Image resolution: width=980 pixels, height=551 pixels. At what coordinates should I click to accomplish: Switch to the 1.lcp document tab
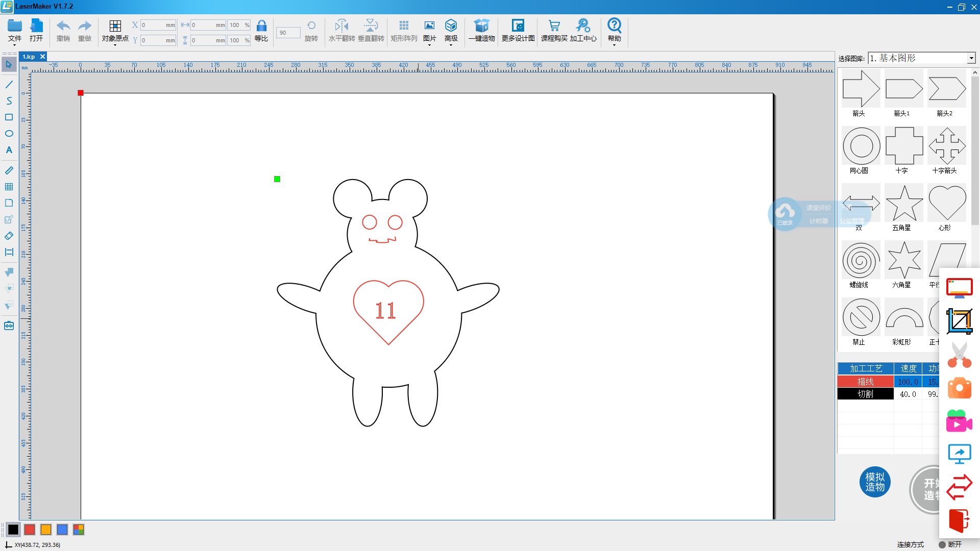[x=29, y=57]
